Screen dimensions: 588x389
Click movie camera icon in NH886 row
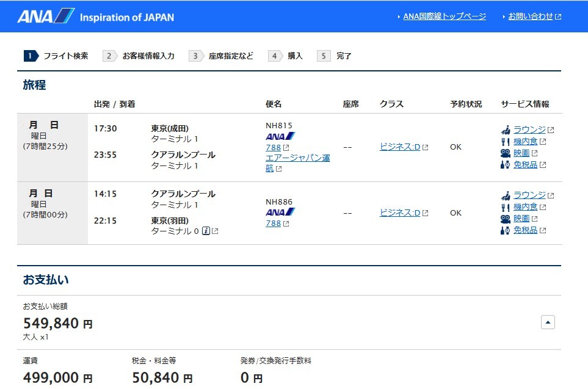[x=506, y=219]
